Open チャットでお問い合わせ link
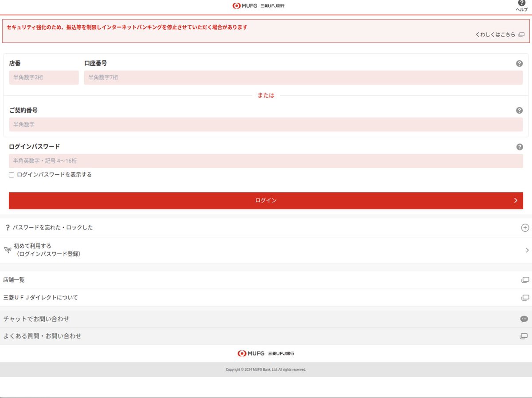 pos(266,319)
